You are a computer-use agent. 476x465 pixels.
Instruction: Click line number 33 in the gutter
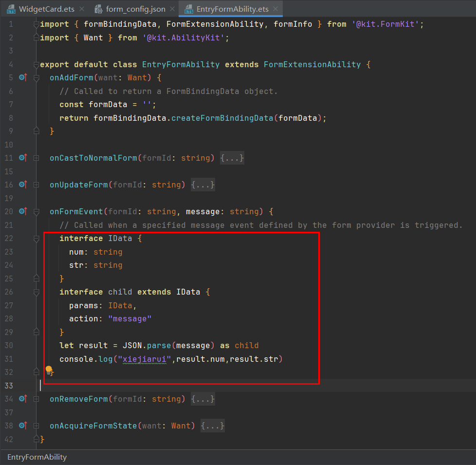[9, 386]
